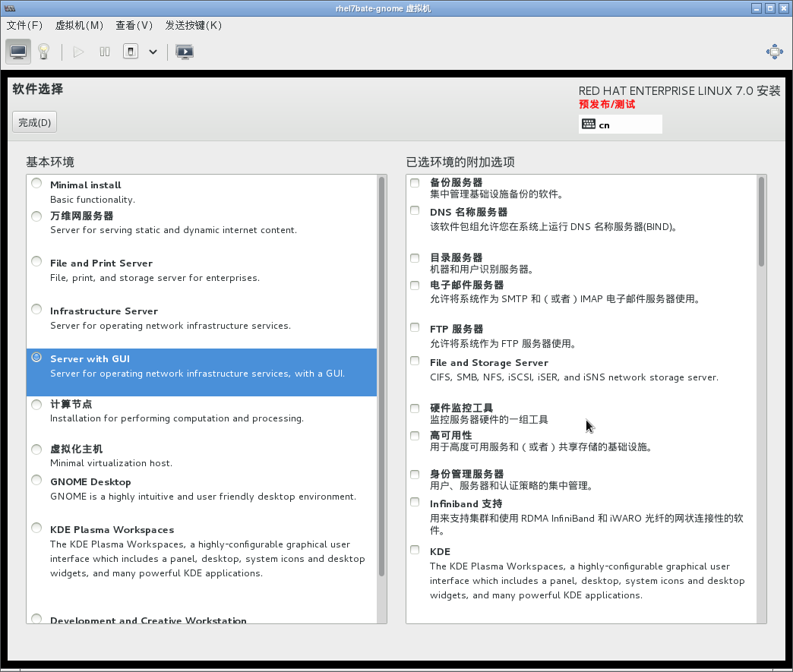
Task: Open the 发送按键(K) menu
Action: pos(193,25)
